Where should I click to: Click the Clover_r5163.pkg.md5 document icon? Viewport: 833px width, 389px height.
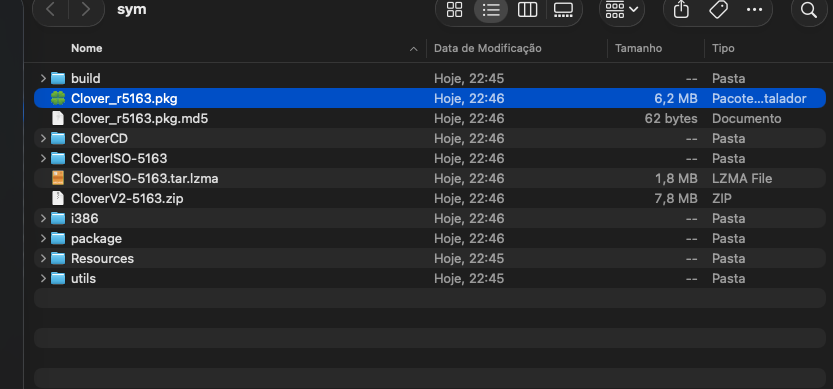pyautogui.click(x=58, y=119)
